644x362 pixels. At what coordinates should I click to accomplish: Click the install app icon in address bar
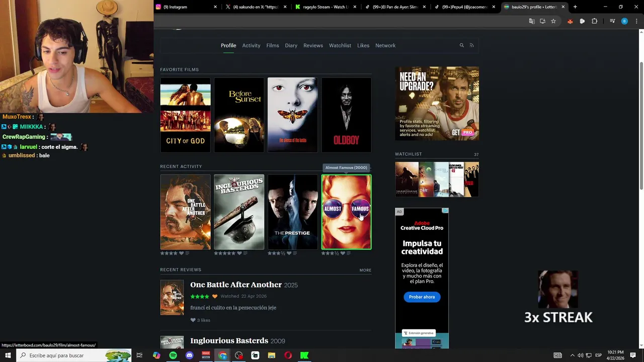click(542, 21)
